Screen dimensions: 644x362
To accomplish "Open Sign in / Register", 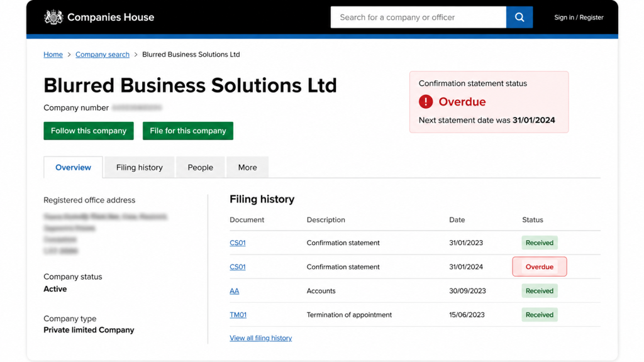I will [579, 17].
